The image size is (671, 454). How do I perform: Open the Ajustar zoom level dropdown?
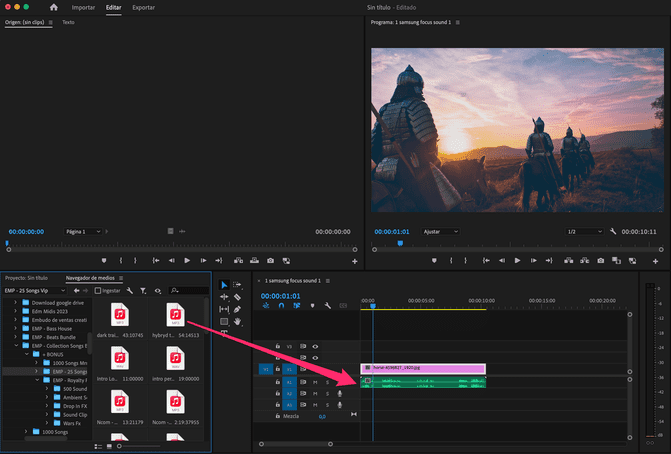tap(441, 231)
